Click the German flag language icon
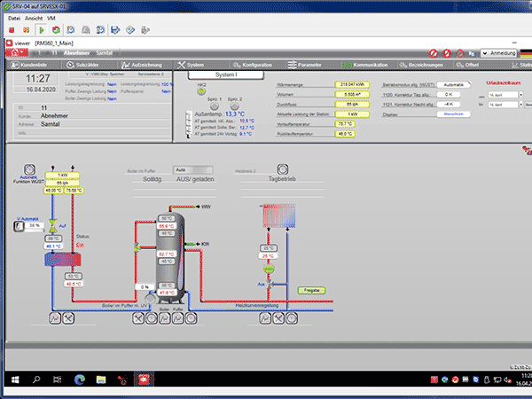The height and width of the screenshot is (399, 532). [526, 53]
